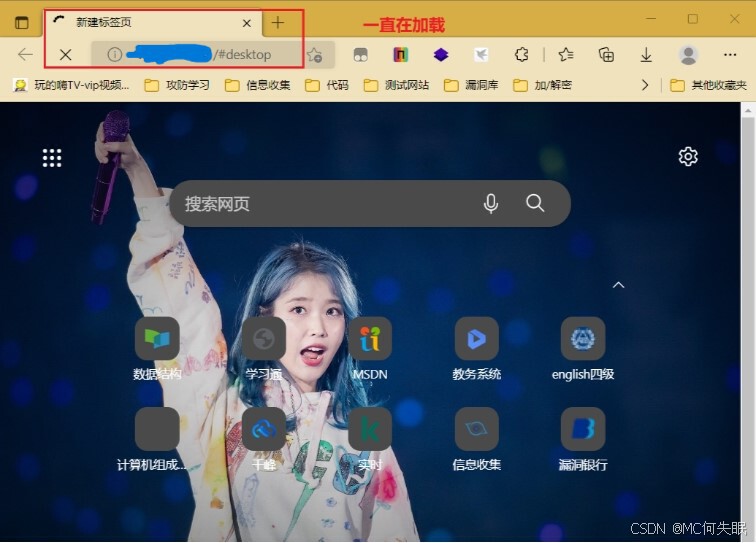The height and width of the screenshot is (543, 756).
Task: Add page to favorites star icon
Action: click(315, 55)
